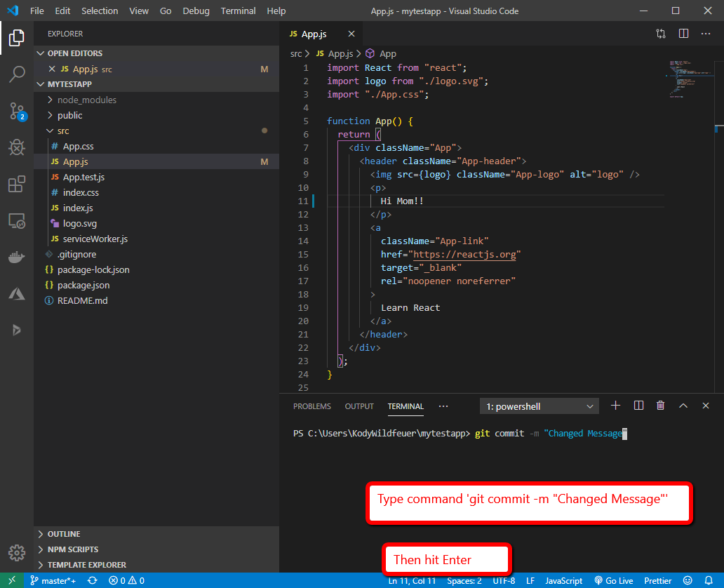Click Prettier in status bar
The width and height of the screenshot is (724, 588).
click(658, 580)
